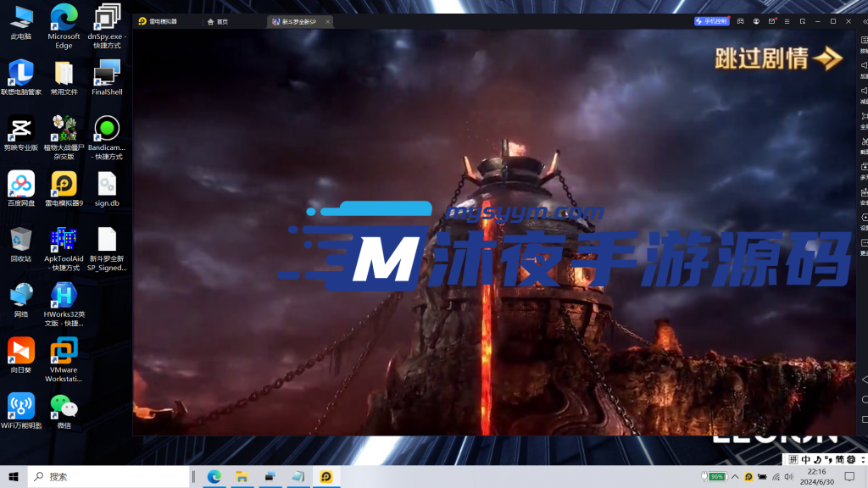868x488 pixels.
Task: Click the scissors screenshot icon in sidebar
Action: 864,141
